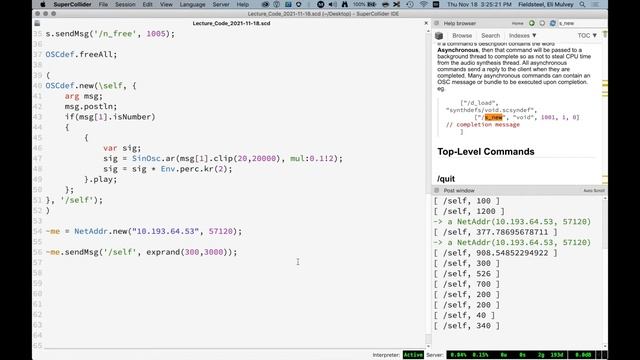Click post line '[ /self, 377.78695678711 ]'
Screen dimensions: 640x360
coord(496,232)
